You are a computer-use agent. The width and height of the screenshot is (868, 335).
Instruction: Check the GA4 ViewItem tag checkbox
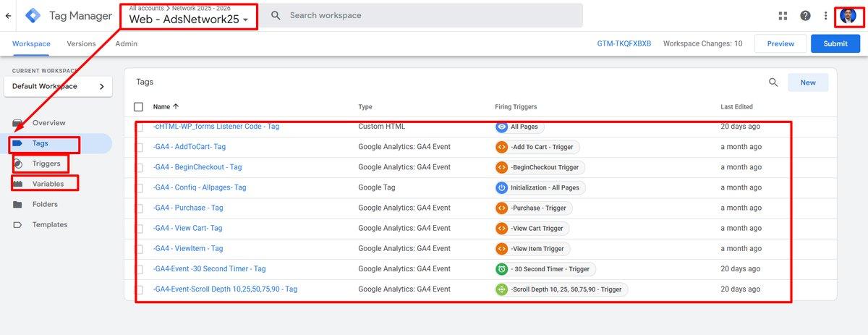139,248
